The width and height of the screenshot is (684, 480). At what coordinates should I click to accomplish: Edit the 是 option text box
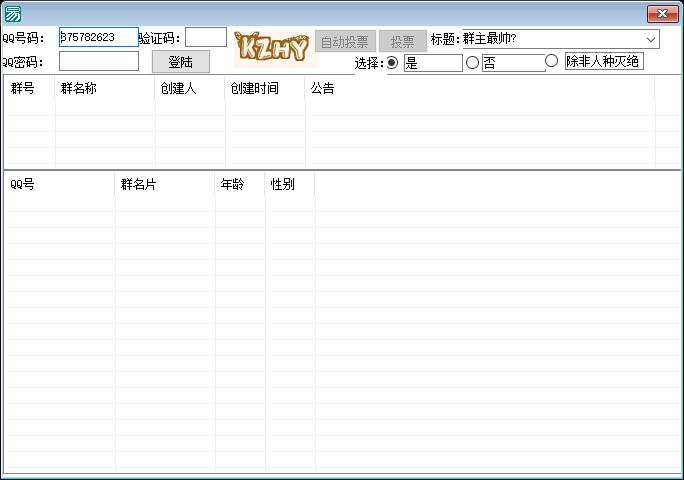tap(433, 63)
